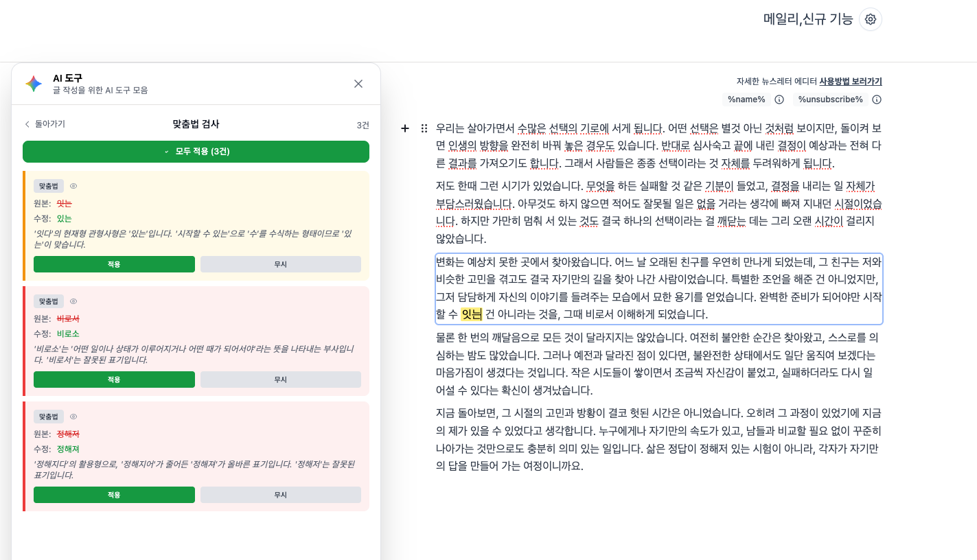Image resolution: width=977 pixels, height=560 pixels.
Task: Click 적용 on the 잇는 correction
Action: pyautogui.click(x=114, y=264)
